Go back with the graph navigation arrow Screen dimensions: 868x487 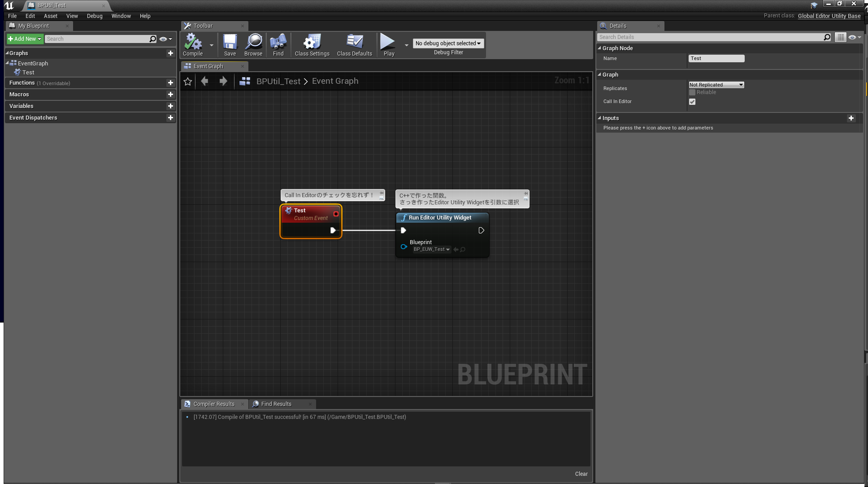(204, 81)
